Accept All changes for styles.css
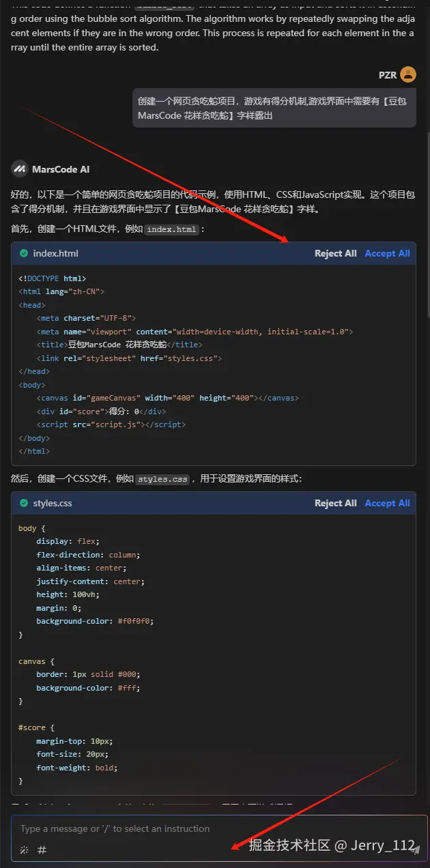 pos(387,503)
